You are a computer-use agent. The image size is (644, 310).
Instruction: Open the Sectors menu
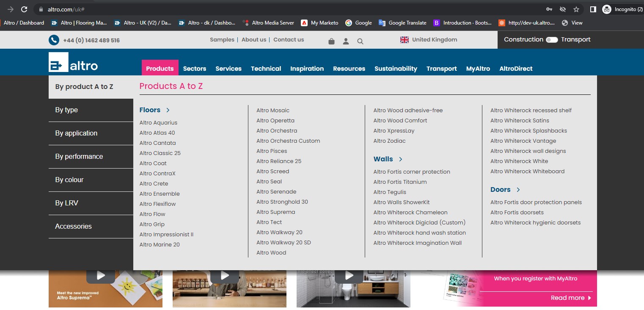[194, 68]
